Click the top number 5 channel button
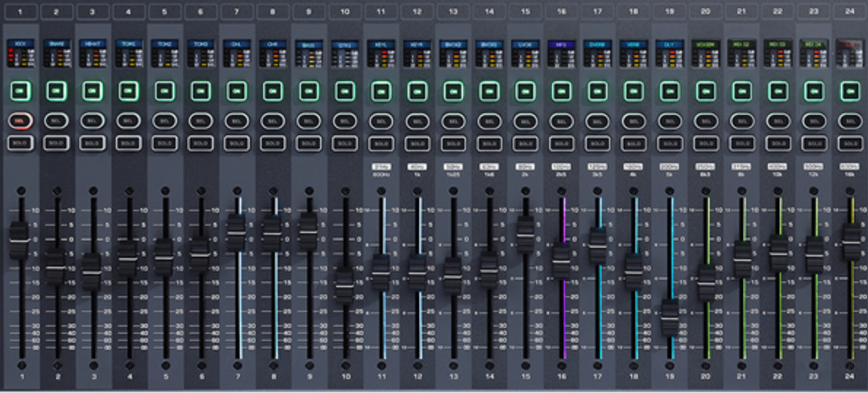The image size is (868, 393). pyautogui.click(x=164, y=11)
